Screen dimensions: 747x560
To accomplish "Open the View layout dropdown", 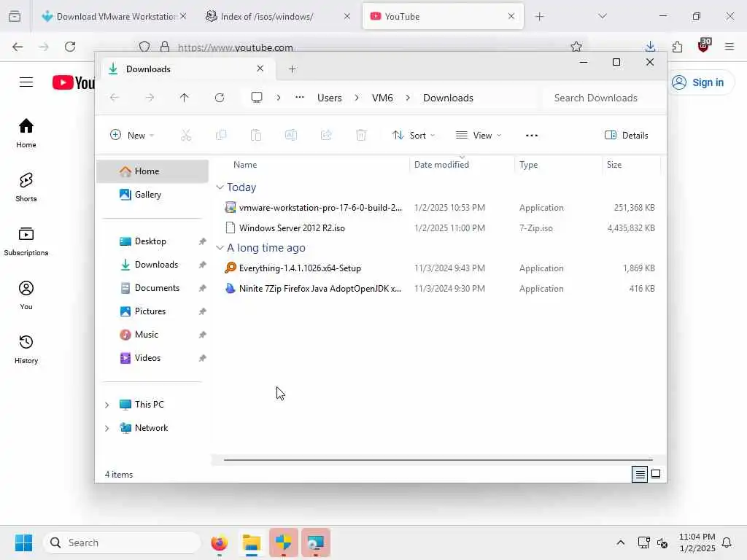I will click(479, 135).
